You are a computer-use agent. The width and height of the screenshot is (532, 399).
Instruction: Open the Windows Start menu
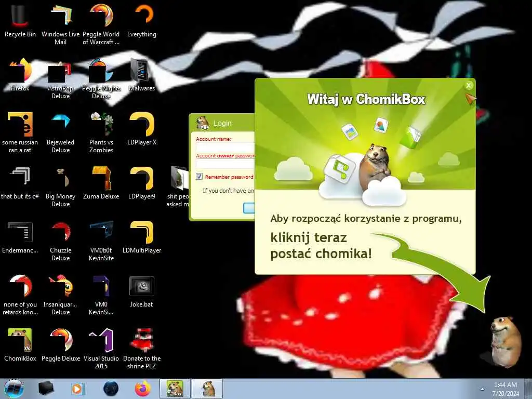click(x=14, y=389)
